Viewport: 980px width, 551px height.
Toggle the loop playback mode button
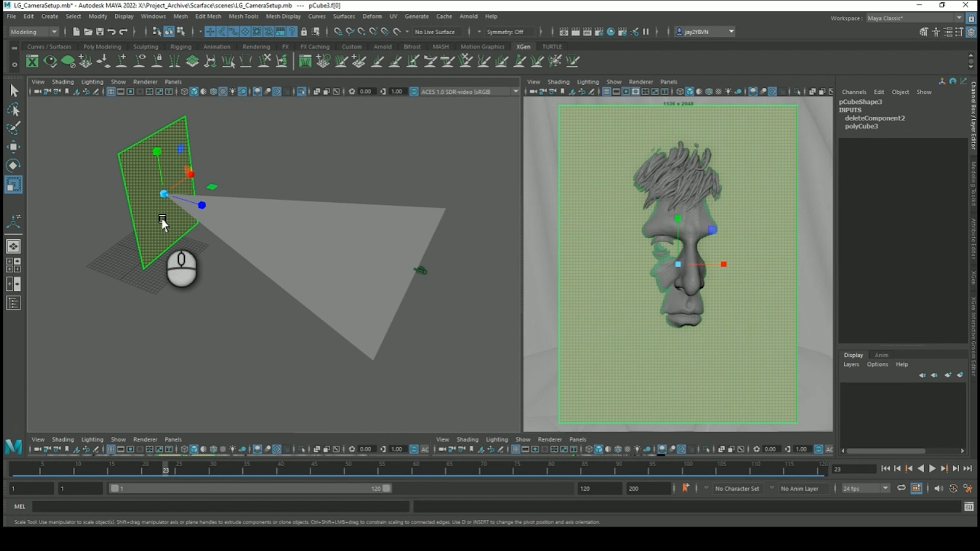coord(901,488)
